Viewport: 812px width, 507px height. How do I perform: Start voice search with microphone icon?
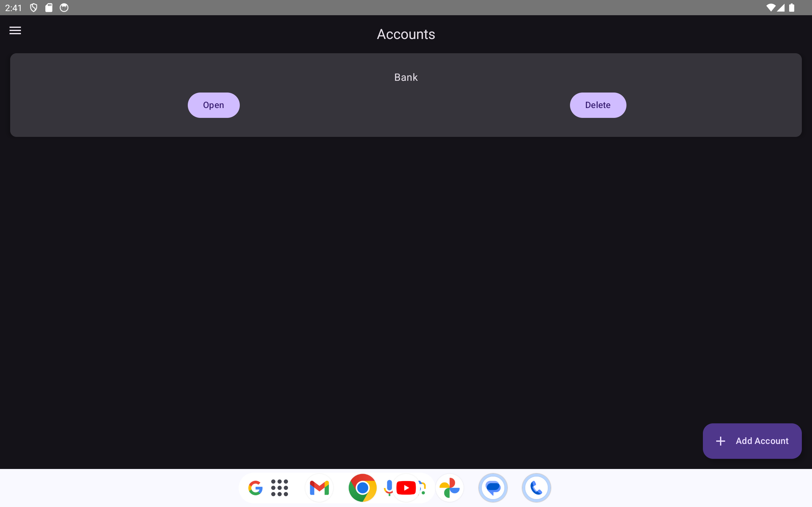(x=389, y=488)
